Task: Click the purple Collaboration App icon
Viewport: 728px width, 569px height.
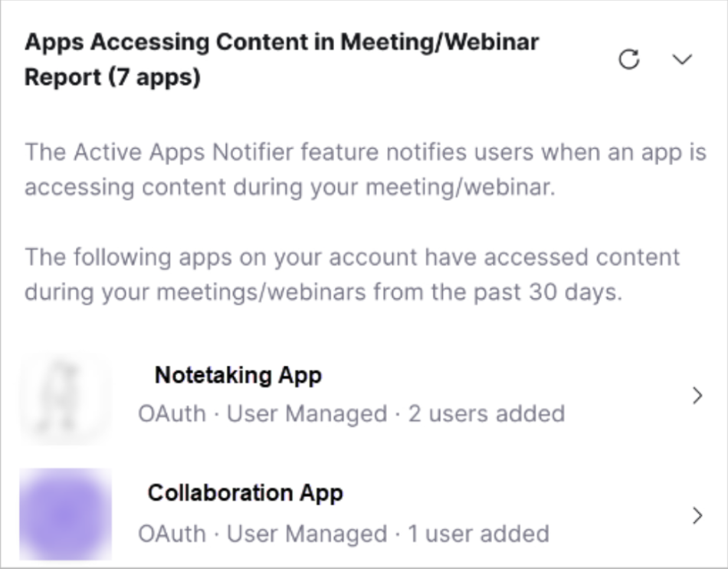Action: 65,514
